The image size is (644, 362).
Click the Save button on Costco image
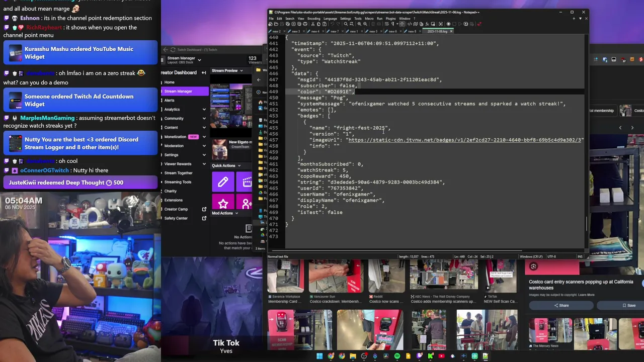click(628, 305)
